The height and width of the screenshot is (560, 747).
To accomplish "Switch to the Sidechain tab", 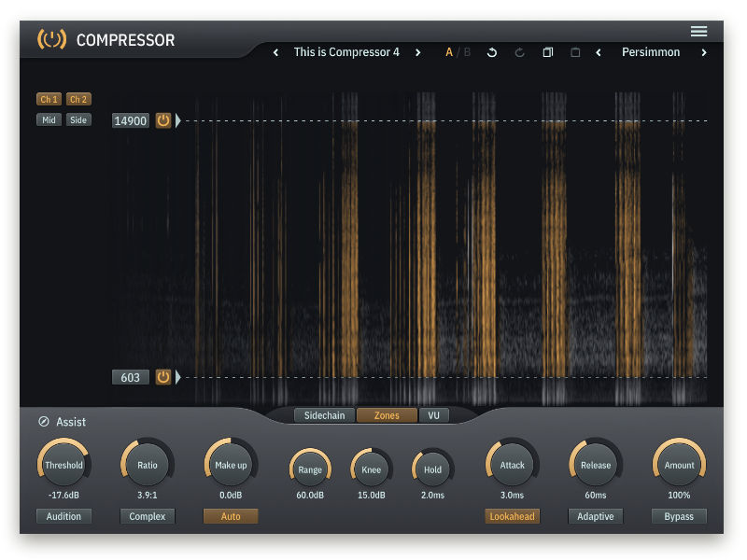I will coord(324,415).
